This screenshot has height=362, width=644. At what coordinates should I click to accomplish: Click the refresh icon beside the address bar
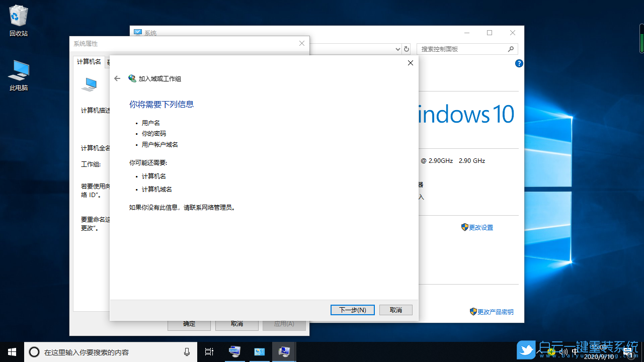(407, 49)
